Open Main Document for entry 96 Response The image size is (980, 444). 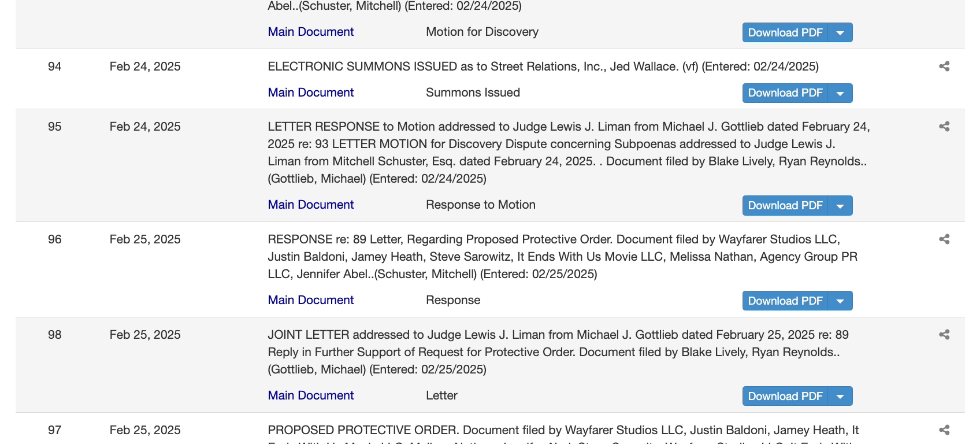pyautogui.click(x=310, y=300)
